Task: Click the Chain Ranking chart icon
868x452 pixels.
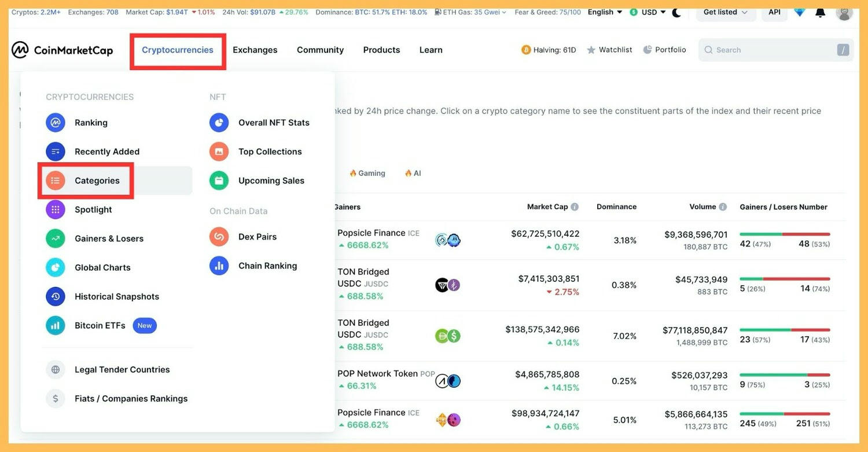Action: 219,266
